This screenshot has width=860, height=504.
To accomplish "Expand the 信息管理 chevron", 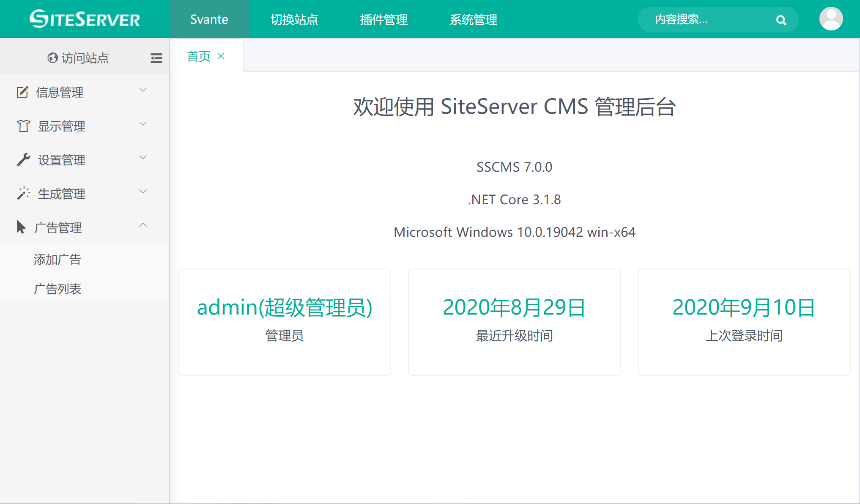I will click(143, 90).
